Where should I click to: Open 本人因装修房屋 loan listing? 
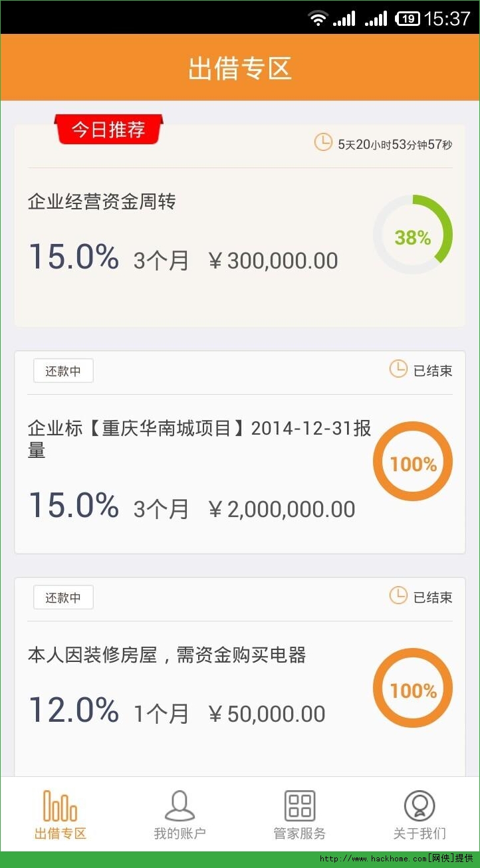pyautogui.click(x=167, y=655)
